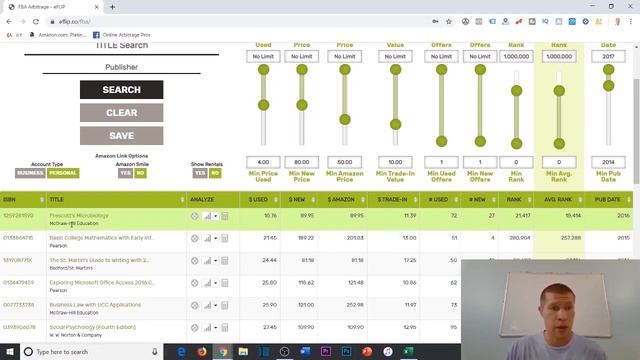Click lower handle of Amazon Price slider
This screenshot has height=360, width=640.
click(345, 120)
